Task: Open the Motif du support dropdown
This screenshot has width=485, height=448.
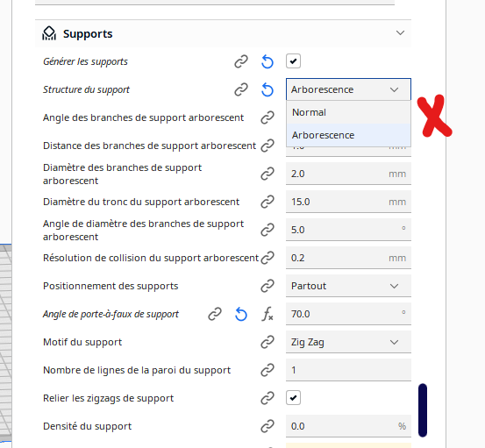Action: pos(348,342)
